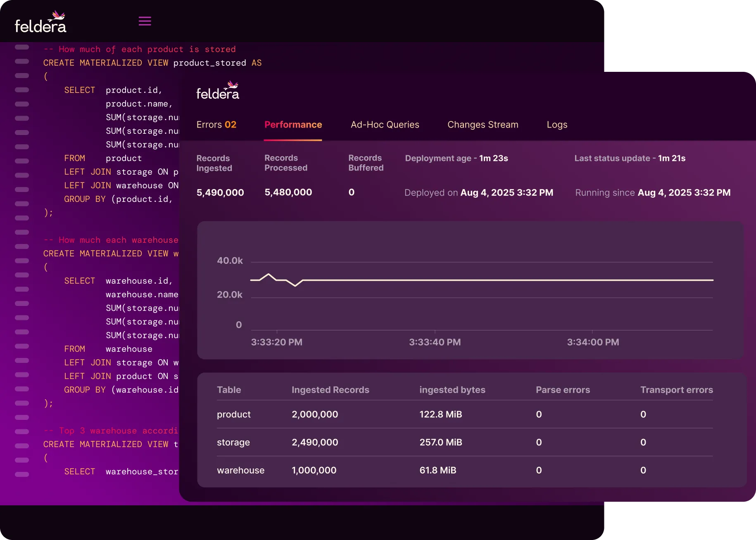Viewport: 756px width, 540px height.
Task: Click the Feldera logo in performance panel
Action: click(218, 90)
